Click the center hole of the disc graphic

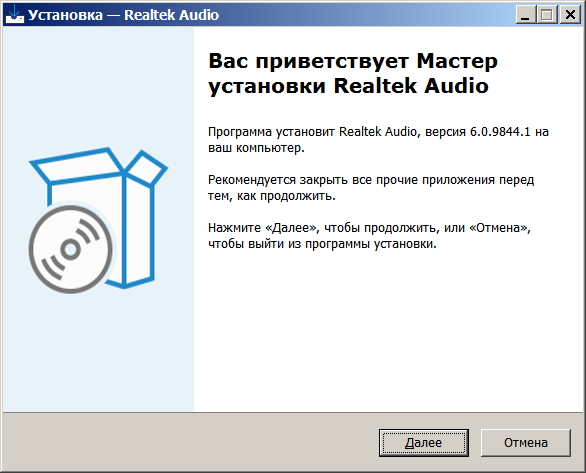pyautogui.click(x=71, y=250)
